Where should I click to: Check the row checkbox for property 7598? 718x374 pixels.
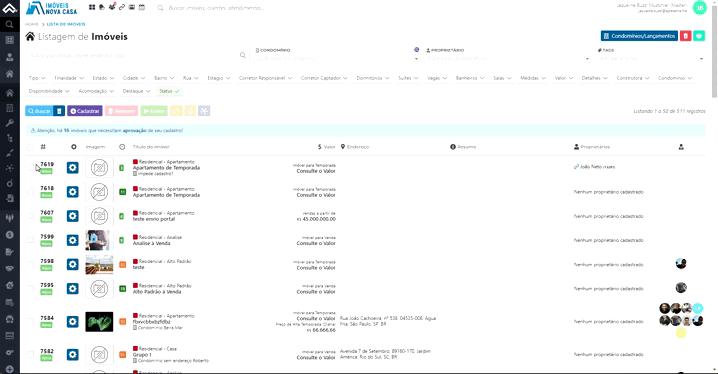[x=30, y=264]
